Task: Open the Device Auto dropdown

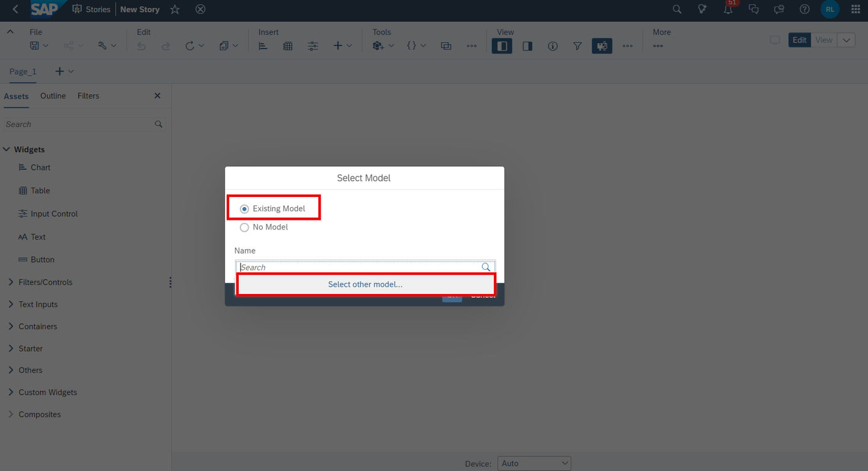Action: coord(534,463)
